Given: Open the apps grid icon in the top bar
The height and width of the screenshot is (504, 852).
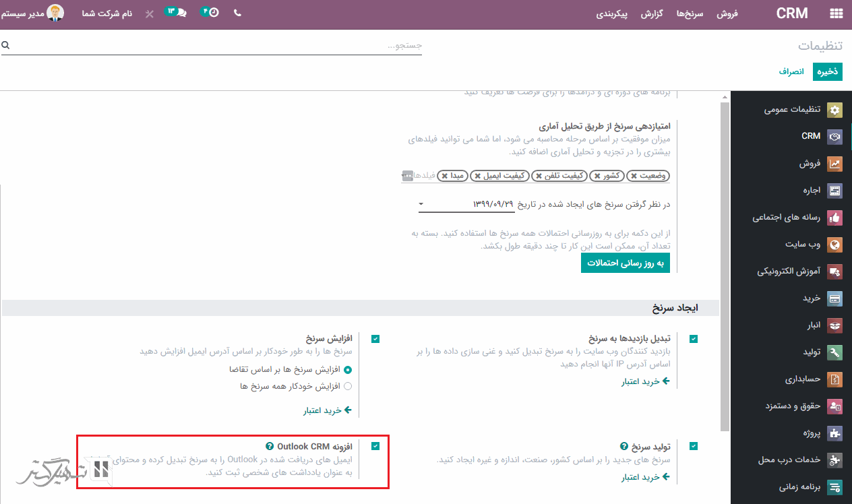Looking at the screenshot, I should click(836, 12).
